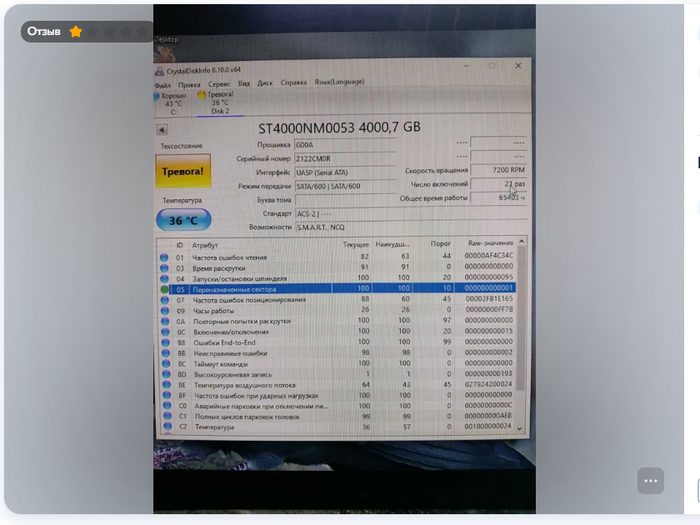700x525 pixels.
Task: Click the CrystalDiskInfo title bar app icon
Action: click(x=159, y=71)
